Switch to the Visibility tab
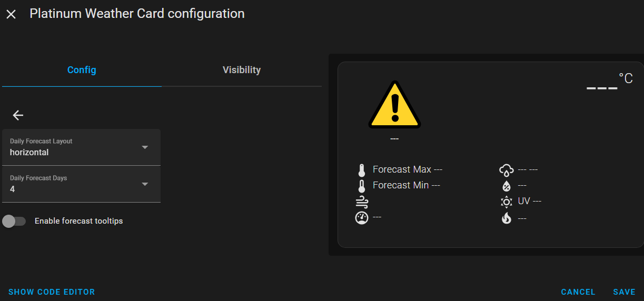 tap(242, 70)
